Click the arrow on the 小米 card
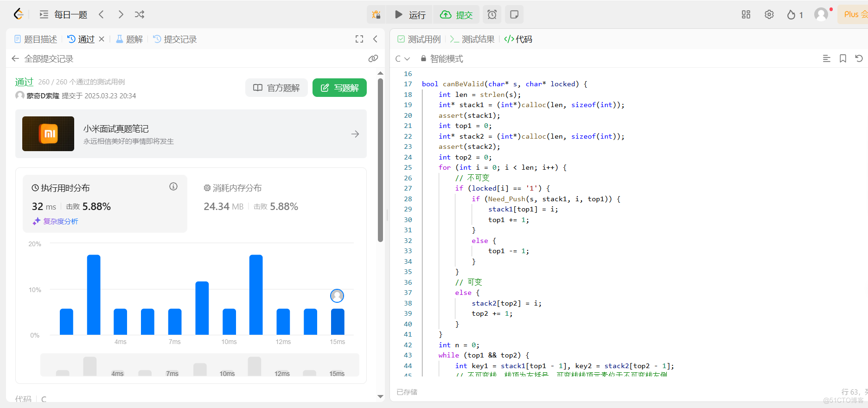Viewport: 868px width, 408px height. [x=355, y=134]
